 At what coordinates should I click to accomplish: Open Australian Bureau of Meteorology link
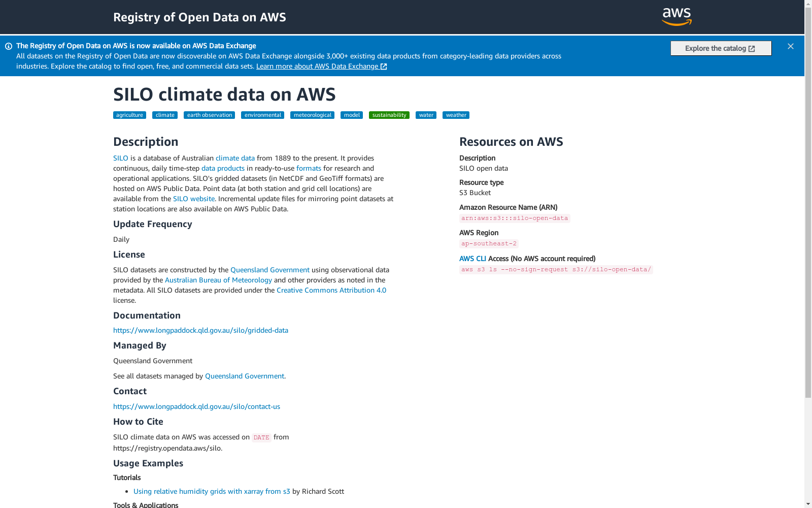(218, 280)
